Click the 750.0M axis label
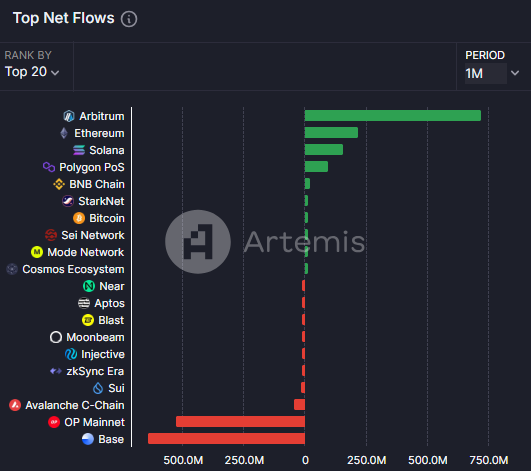This screenshot has width=531, height=471. click(489, 460)
